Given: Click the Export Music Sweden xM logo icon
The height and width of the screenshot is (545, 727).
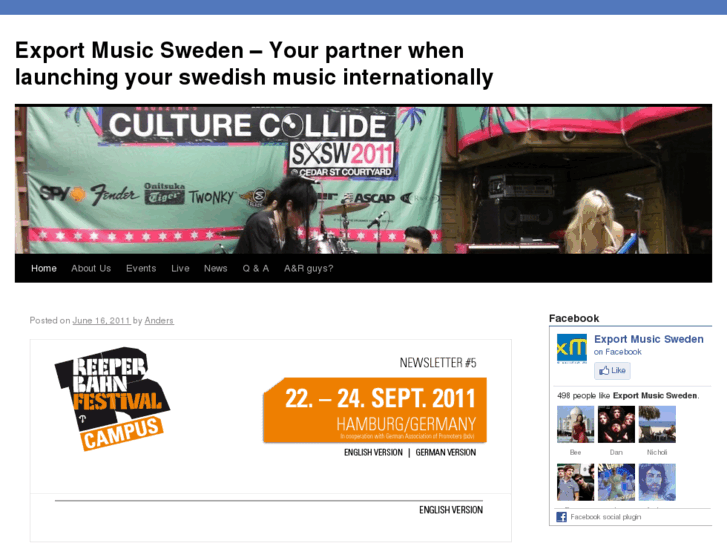Looking at the screenshot, I should pyautogui.click(x=572, y=348).
